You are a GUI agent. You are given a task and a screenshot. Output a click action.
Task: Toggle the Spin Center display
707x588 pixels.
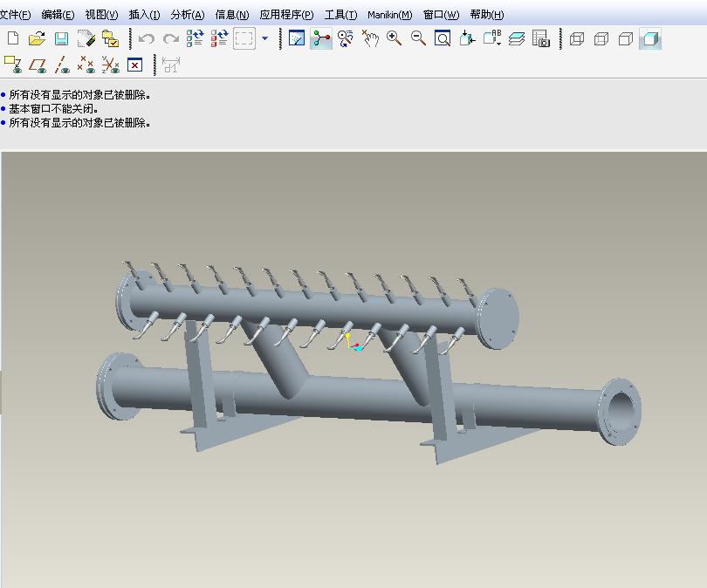(321, 38)
